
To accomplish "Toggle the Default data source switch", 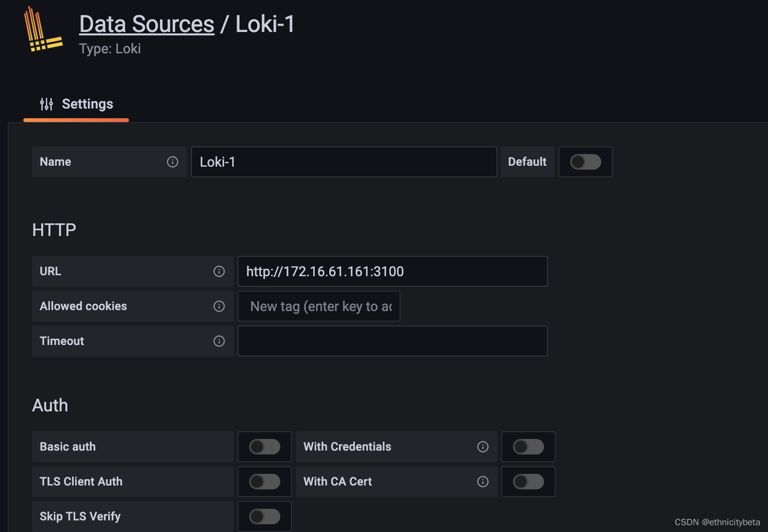I will pos(585,162).
